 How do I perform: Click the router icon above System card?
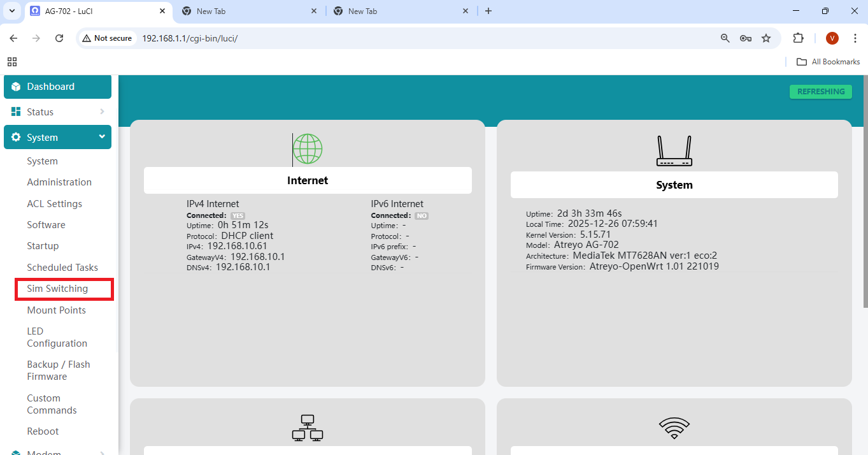674,151
